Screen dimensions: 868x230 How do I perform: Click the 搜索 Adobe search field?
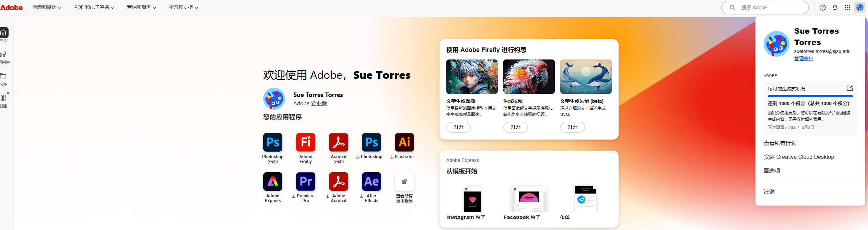(765, 8)
